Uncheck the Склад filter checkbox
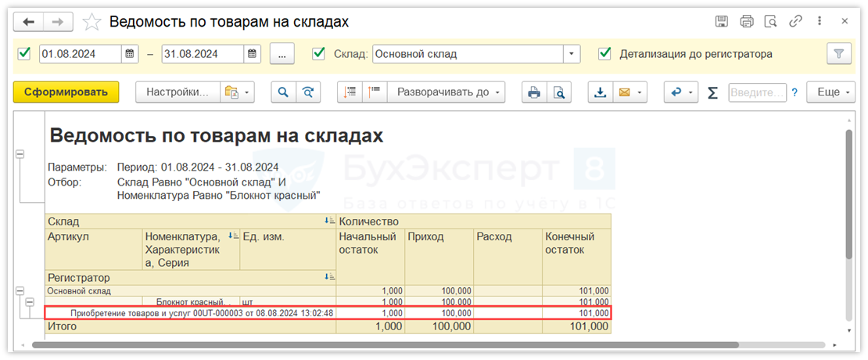This screenshot has height=360, width=868. pyautogui.click(x=318, y=54)
